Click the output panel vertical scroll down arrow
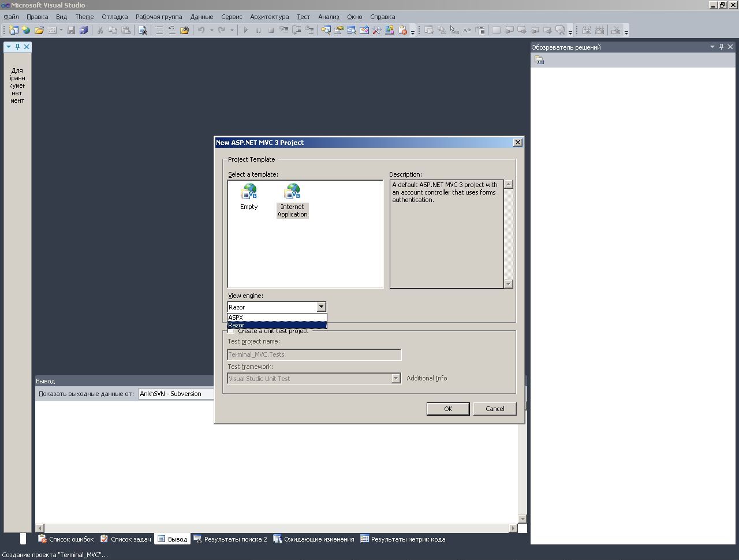 coord(522,518)
